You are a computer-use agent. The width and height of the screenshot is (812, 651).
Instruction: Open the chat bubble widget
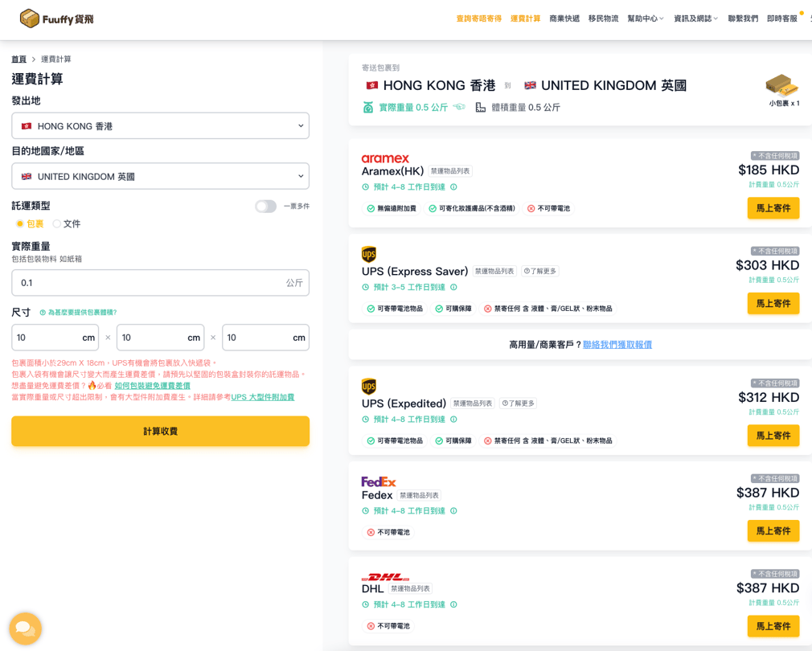[x=25, y=628]
